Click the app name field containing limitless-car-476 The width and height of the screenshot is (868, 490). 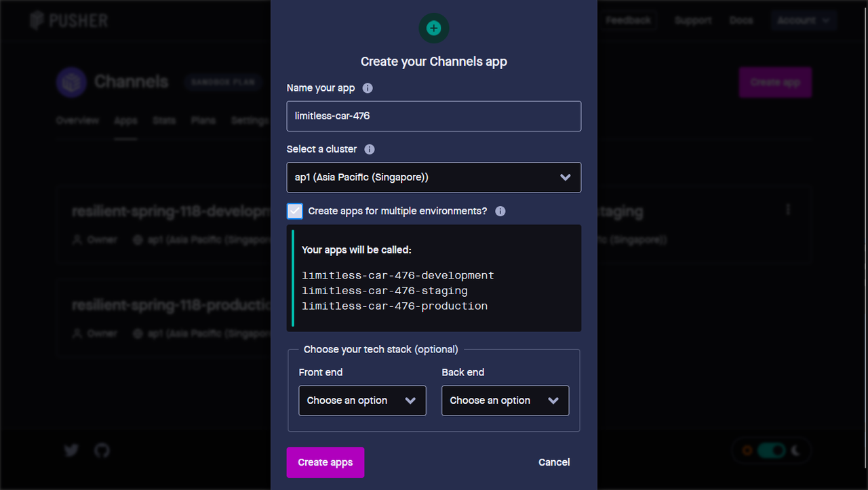(434, 116)
